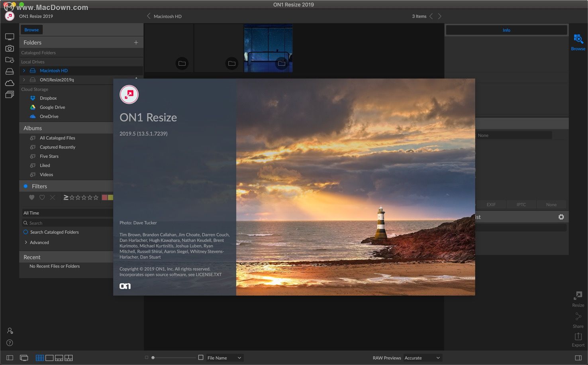Open the Resize module icon
This screenshot has height=365, width=588.
click(578, 299)
